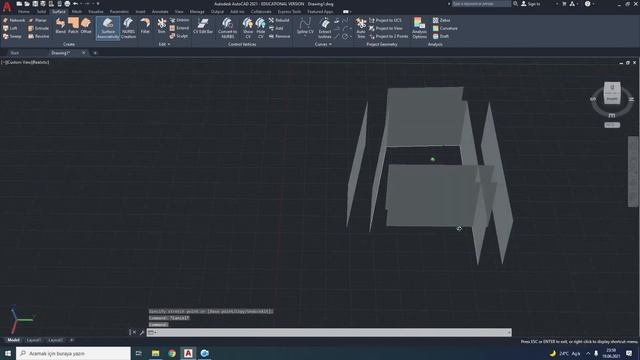Viewport: 640px width, 360px height.
Task: Click Hide CV button
Action: [x=260, y=28]
